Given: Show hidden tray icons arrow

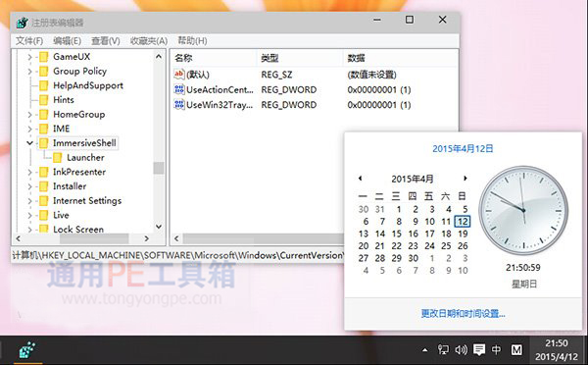Looking at the screenshot, I should (425, 350).
